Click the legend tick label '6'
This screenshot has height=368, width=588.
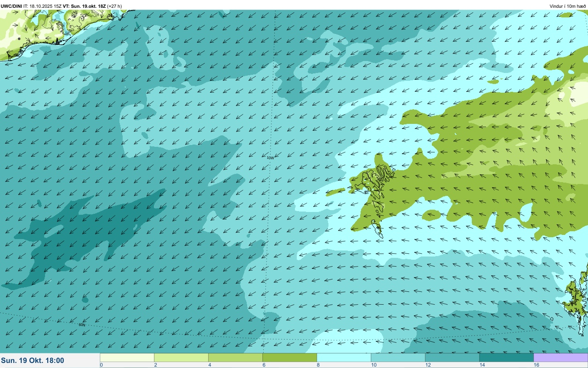[264, 365]
